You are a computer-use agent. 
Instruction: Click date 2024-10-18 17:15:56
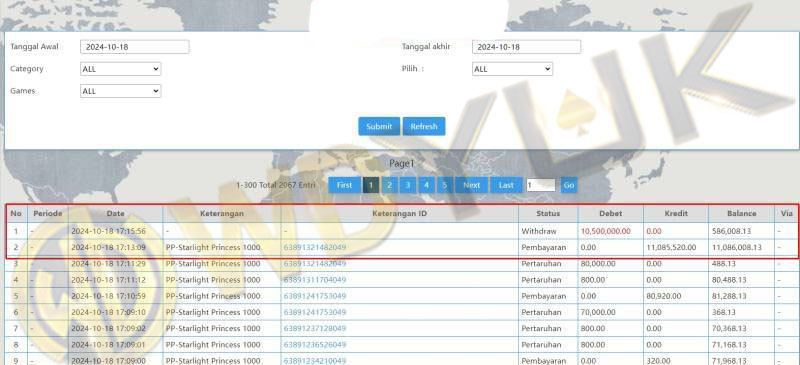click(x=108, y=231)
